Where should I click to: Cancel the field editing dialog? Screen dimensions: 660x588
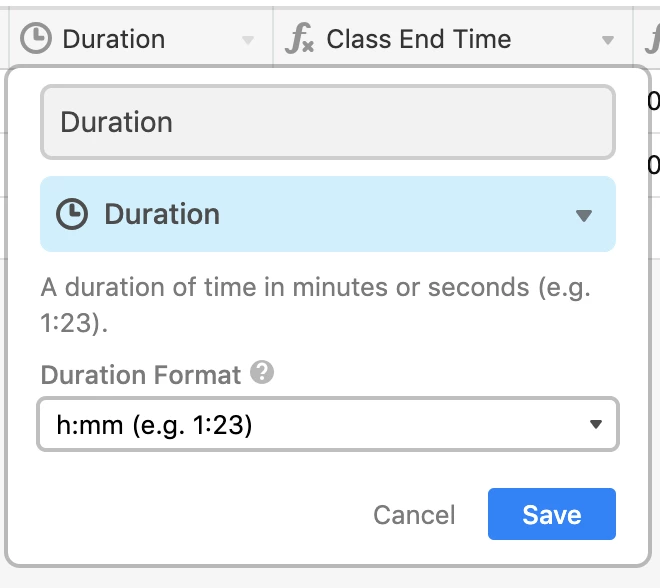tap(414, 515)
